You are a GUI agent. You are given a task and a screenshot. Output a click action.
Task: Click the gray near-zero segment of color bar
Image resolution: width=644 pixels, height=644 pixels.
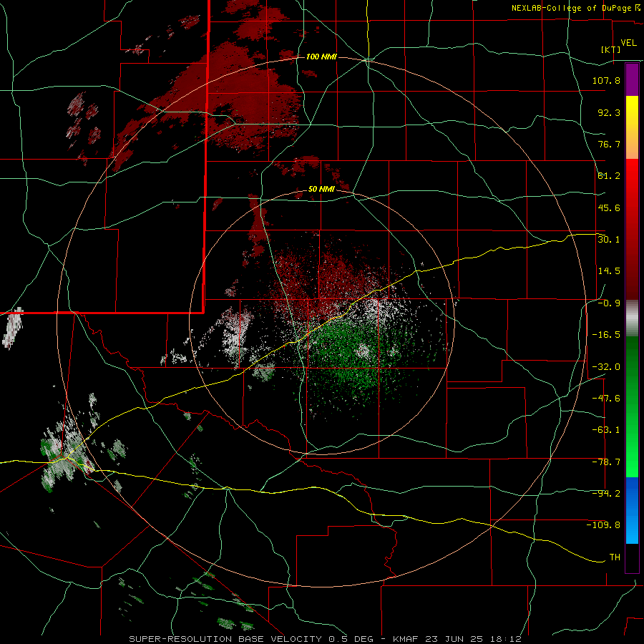coord(632,318)
